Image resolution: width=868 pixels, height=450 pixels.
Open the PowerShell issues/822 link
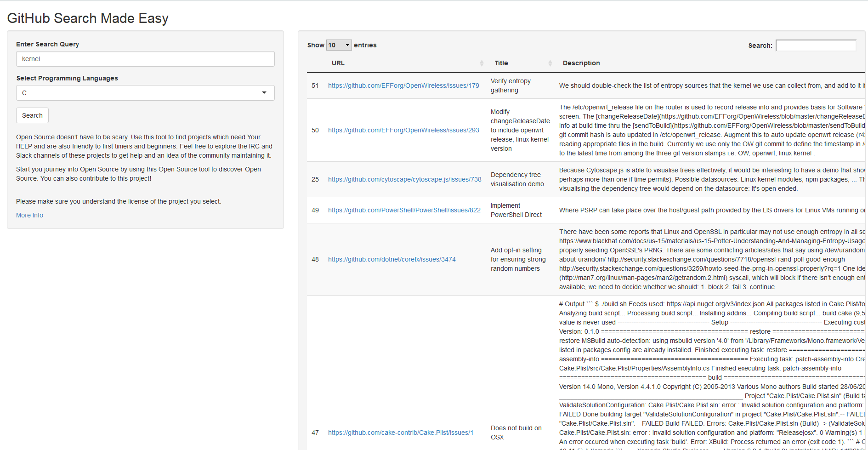(404, 210)
